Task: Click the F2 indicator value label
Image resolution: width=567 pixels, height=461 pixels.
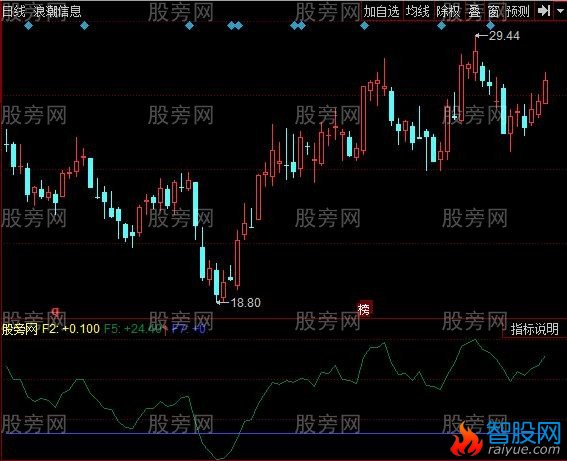Action: [71, 329]
